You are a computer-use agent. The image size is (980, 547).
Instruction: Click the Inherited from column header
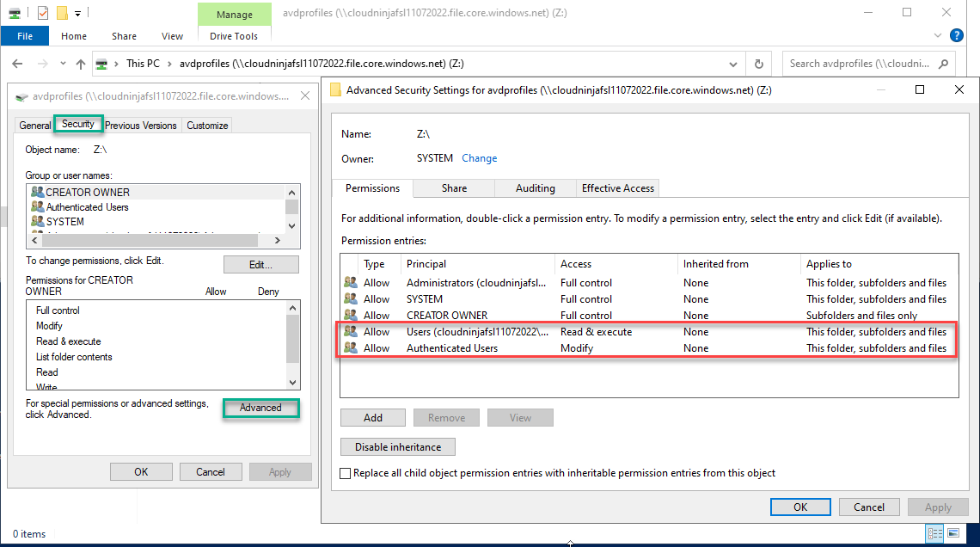tap(738, 264)
